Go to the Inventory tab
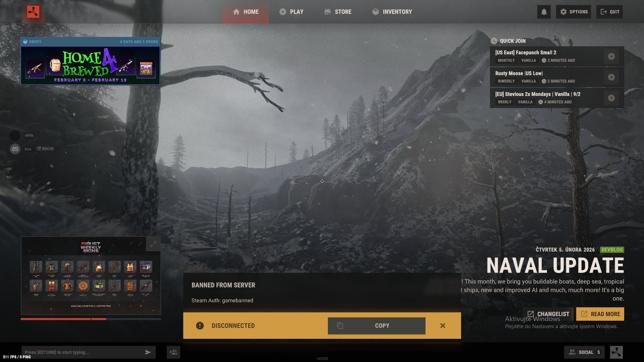Image resolution: width=644 pixels, height=362 pixels. (x=392, y=12)
